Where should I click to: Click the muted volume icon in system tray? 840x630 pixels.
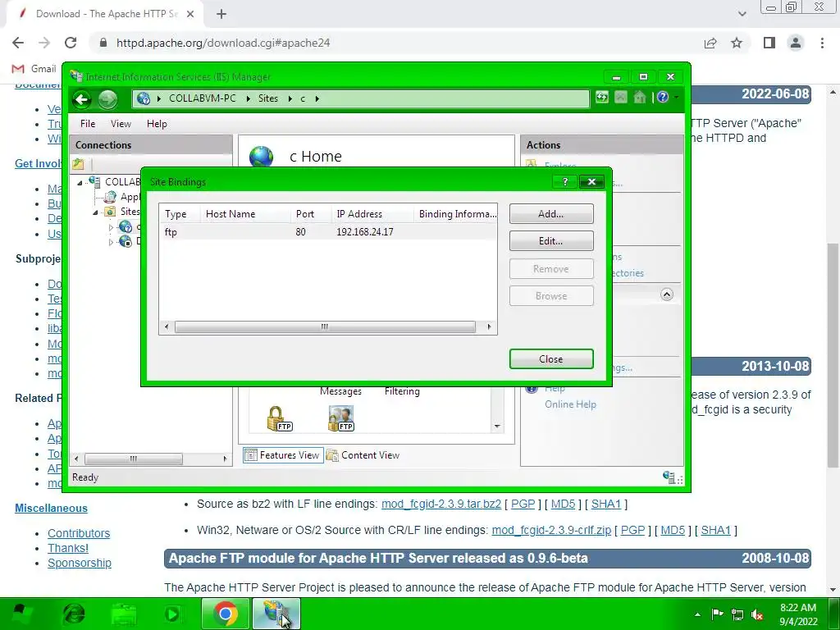(x=757, y=614)
